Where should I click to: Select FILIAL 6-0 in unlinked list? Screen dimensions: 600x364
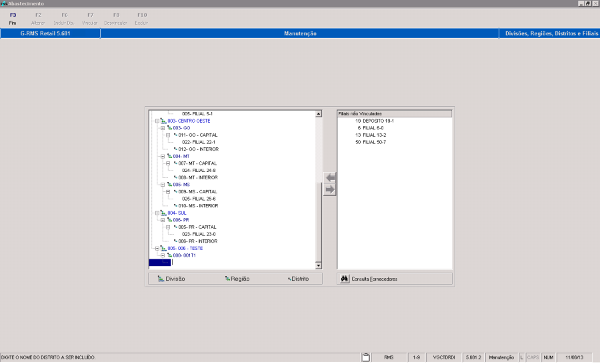pos(371,128)
